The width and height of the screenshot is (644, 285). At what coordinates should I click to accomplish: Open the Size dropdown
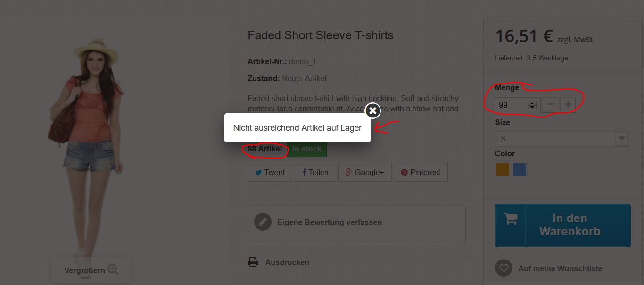click(x=561, y=139)
